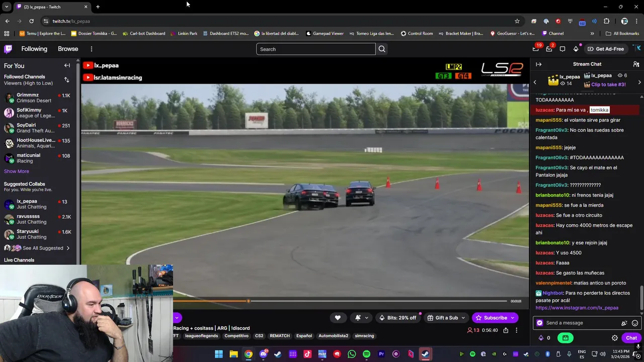Collapse the For You sidebar
Viewport: 644px width, 362px height.
pos(67,65)
